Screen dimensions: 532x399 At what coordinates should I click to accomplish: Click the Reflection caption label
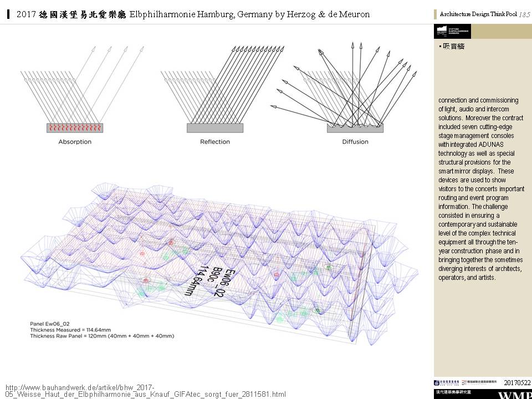214,142
